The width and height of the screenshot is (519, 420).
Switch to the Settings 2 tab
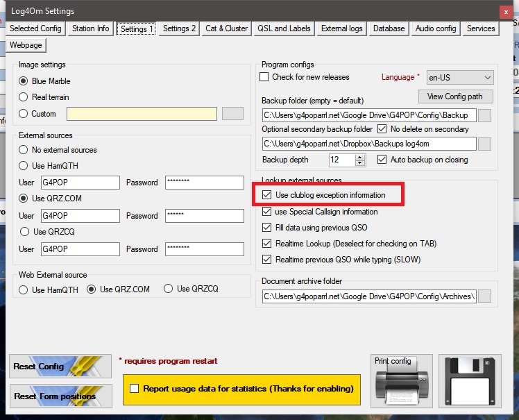point(179,28)
